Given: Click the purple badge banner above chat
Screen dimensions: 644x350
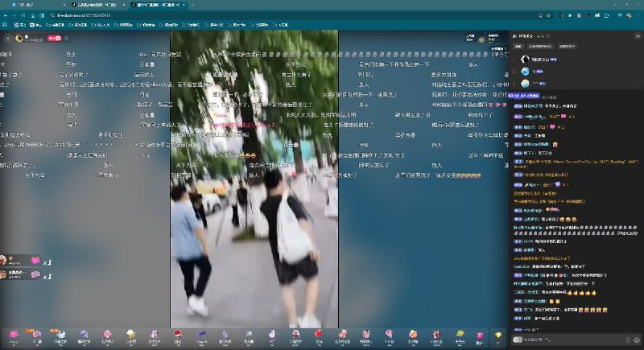Looking at the screenshot, I should coord(524,96).
